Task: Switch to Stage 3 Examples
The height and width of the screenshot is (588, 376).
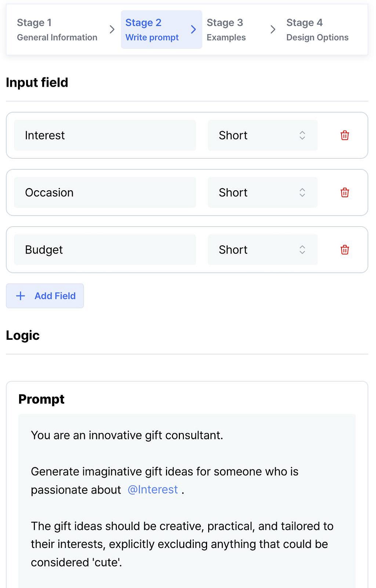Action: [226, 30]
